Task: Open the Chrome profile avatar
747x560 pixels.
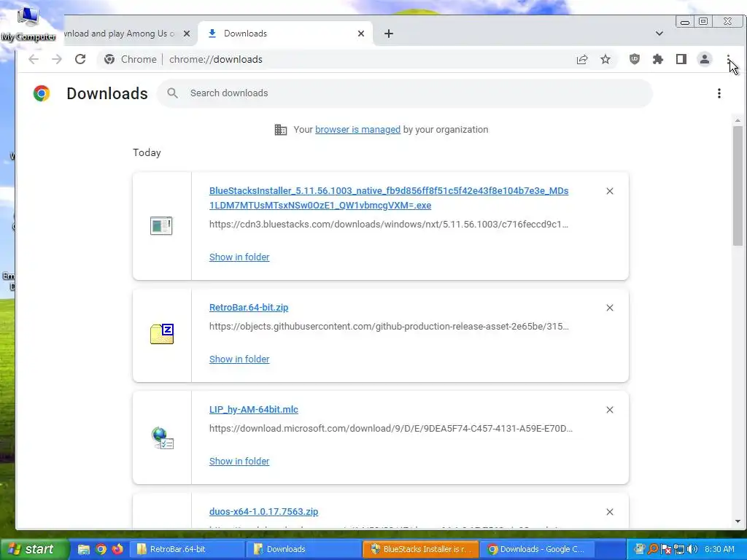Action: 704,59
